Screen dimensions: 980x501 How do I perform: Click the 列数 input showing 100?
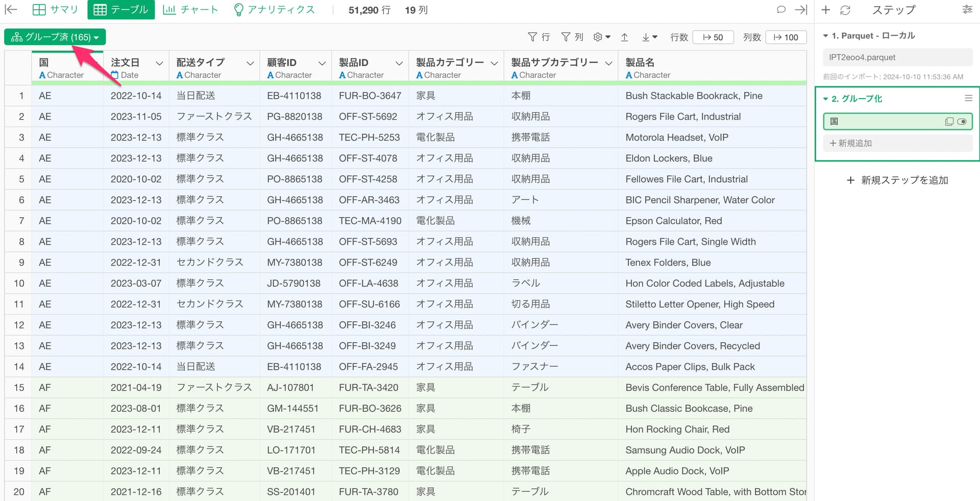click(x=786, y=37)
